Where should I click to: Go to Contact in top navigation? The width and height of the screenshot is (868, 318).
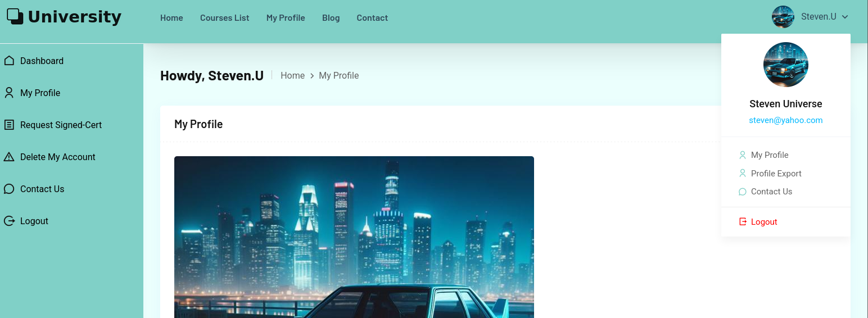pyautogui.click(x=372, y=18)
